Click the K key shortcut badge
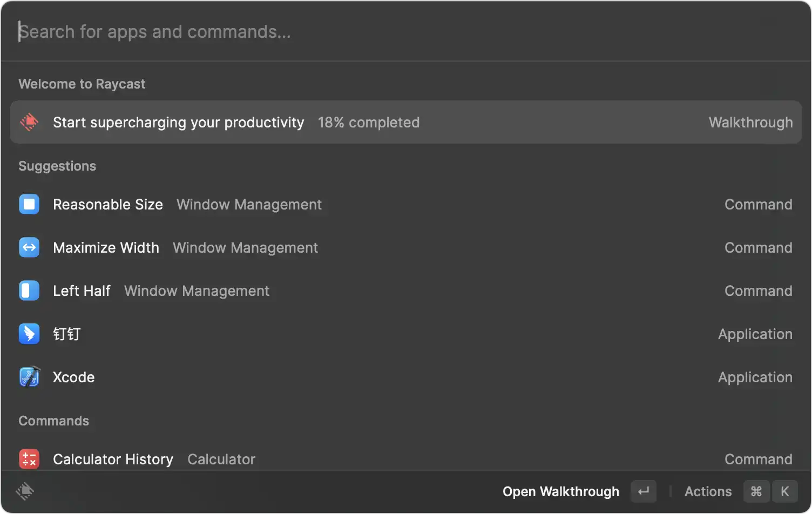Image resolution: width=812 pixels, height=514 pixels. [784, 491]
